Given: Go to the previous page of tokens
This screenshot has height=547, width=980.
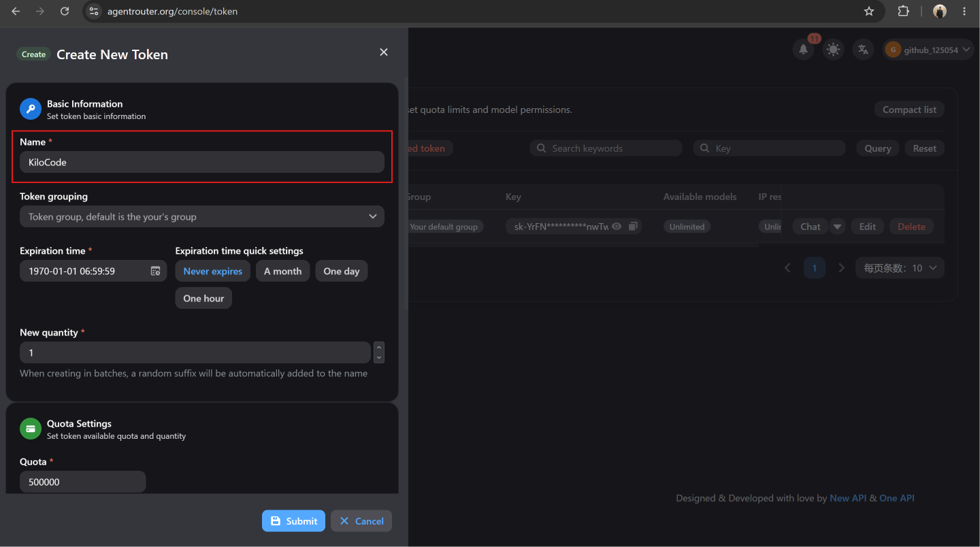Looking at the screenshot, I should tap(787, 267).
